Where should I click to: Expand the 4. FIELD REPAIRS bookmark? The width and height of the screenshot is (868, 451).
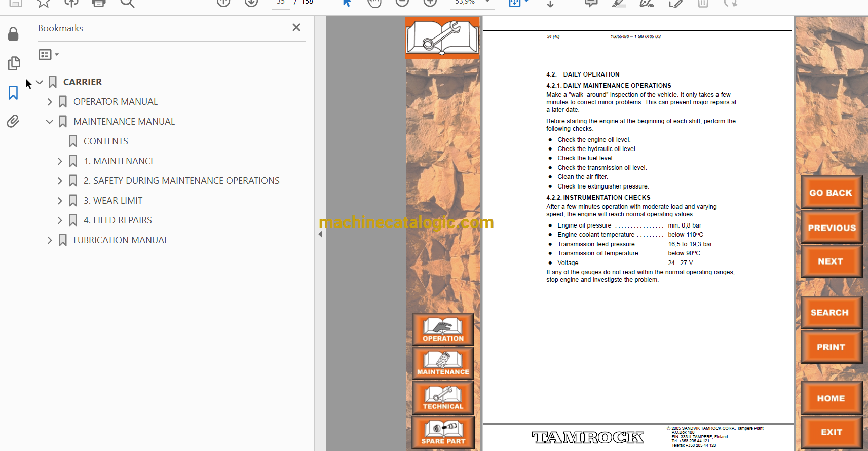(x=60, y=220)
